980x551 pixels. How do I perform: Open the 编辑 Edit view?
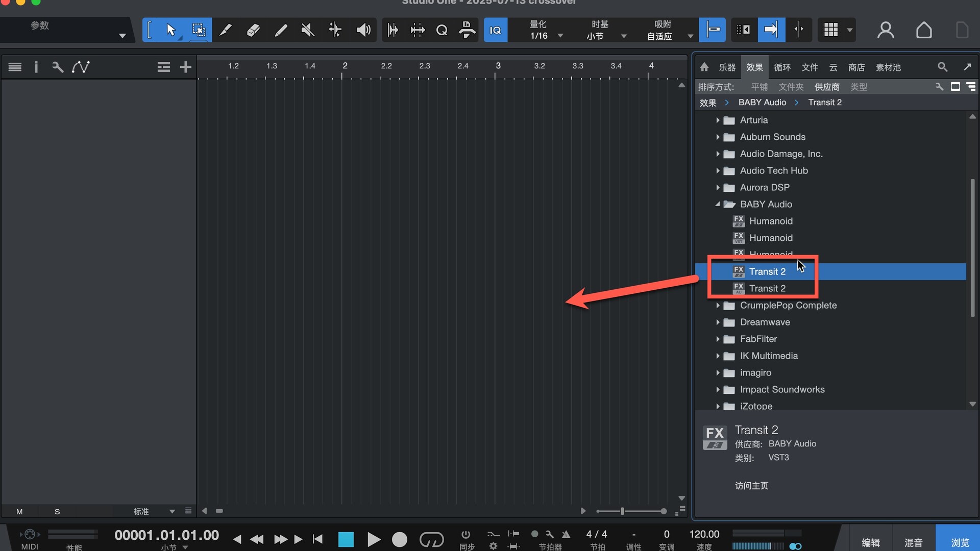[x=870, y=542]
